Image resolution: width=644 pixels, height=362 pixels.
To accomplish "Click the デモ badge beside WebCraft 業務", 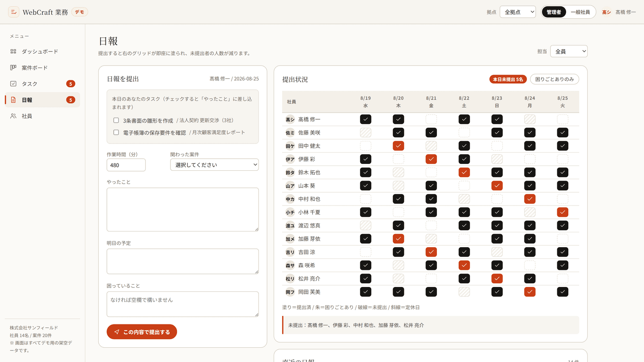I will tap(80, 12).
